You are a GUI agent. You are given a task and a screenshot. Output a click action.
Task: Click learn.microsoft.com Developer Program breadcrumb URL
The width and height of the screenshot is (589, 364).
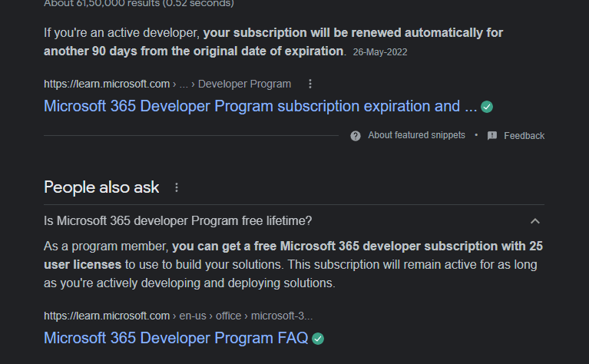point(167,84)
